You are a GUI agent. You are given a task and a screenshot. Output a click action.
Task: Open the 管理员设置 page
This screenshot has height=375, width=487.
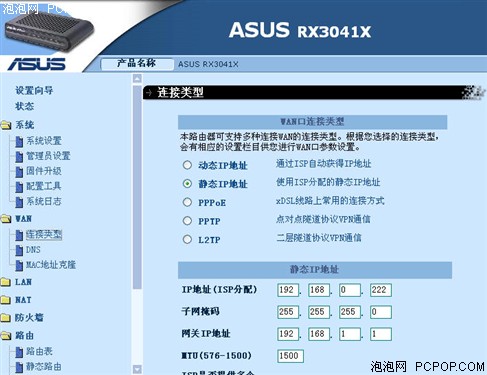pos(48,156)
